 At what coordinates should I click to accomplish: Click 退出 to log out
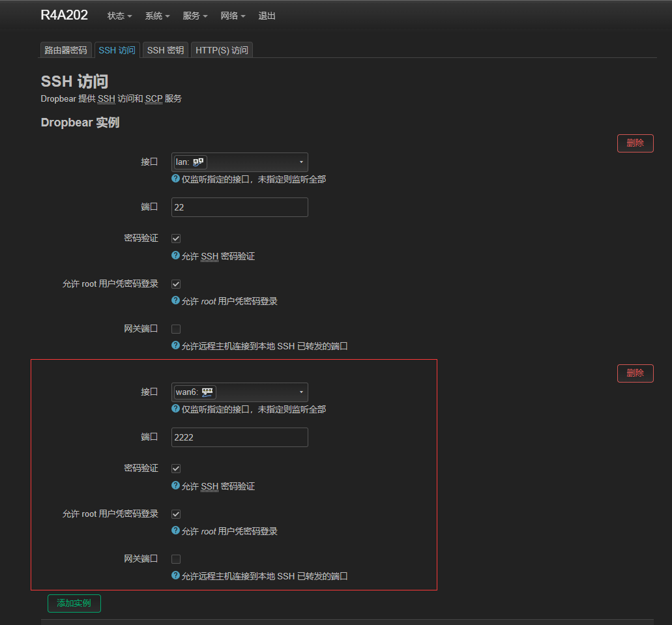coord(267,16)
